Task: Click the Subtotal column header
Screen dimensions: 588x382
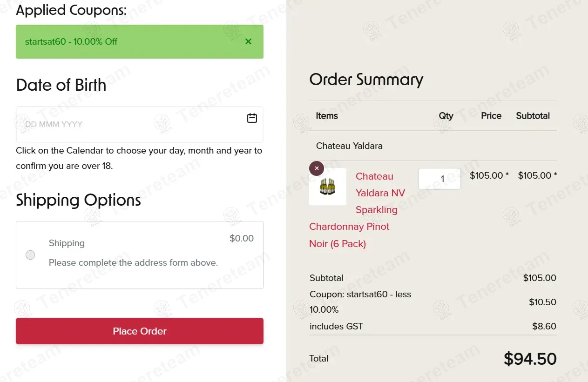Action: [533, 116]
